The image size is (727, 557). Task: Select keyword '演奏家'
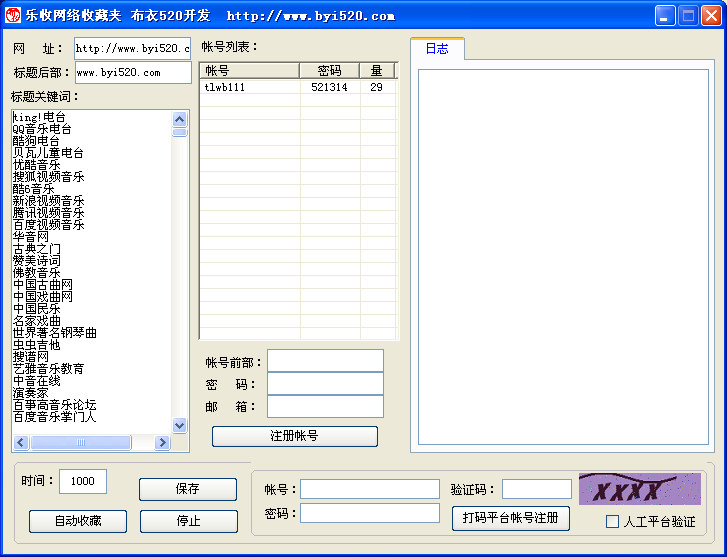click(x=30, y=393)
